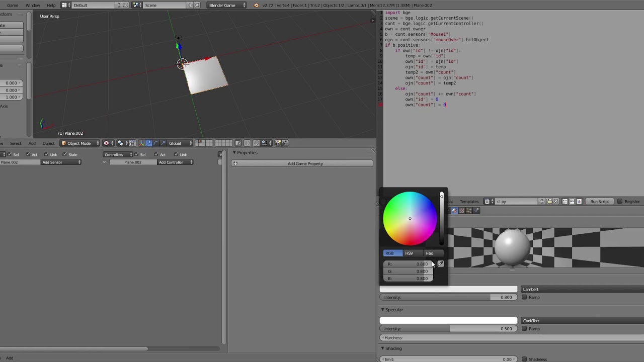Open the Object Mode dropdown

(80, 143)
